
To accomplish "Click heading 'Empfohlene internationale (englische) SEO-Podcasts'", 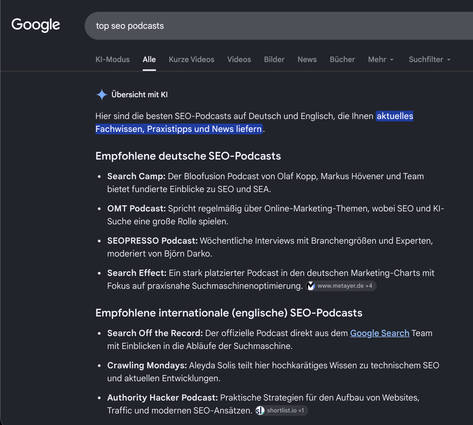I will click(x=229, y=313).
